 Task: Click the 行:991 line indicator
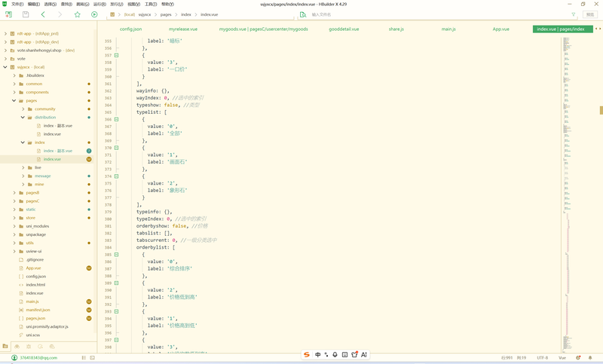[x=507, y=357]
